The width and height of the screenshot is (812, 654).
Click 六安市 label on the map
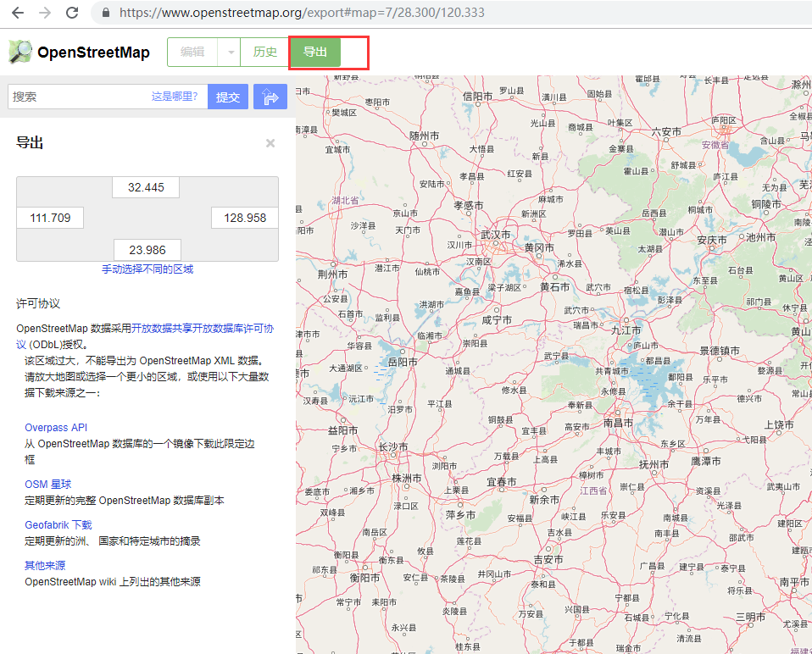coord(666,132)
